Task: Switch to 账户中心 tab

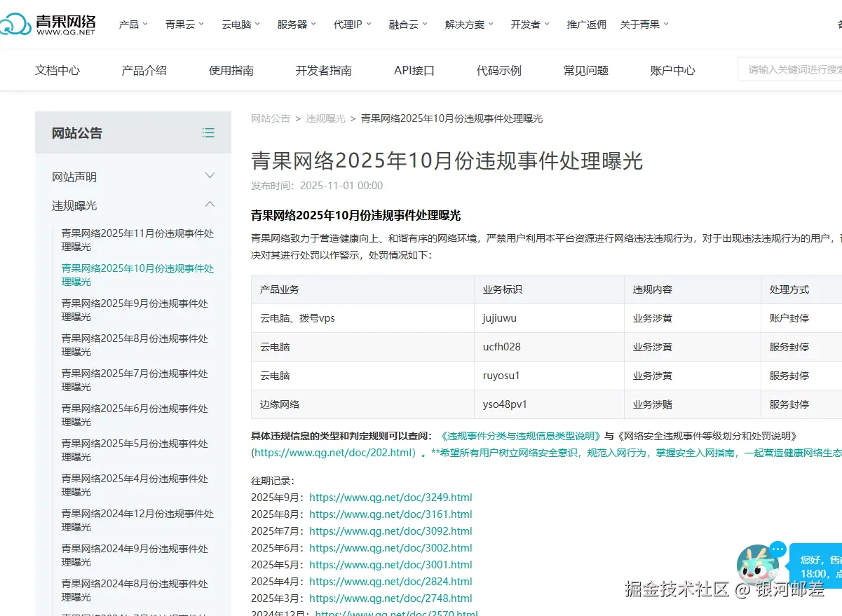Action: pos(673,70)
